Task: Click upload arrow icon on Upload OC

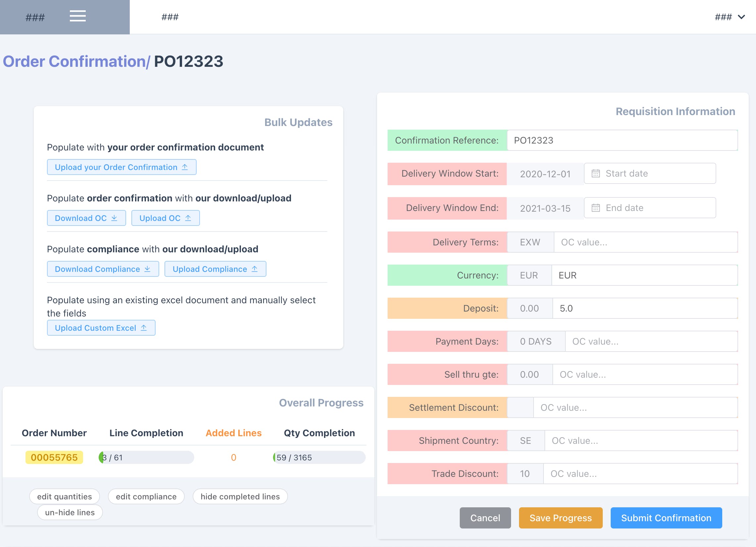Action: 188,218
